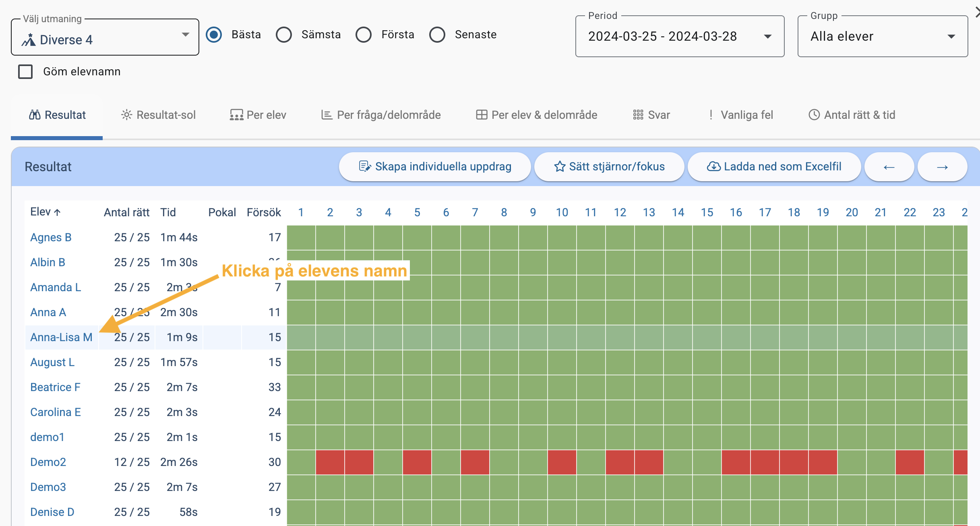Viewport: 980px width, 526px height.
Task: Enable the Göm elevnamn checkbox
Action: pos(25,72)
